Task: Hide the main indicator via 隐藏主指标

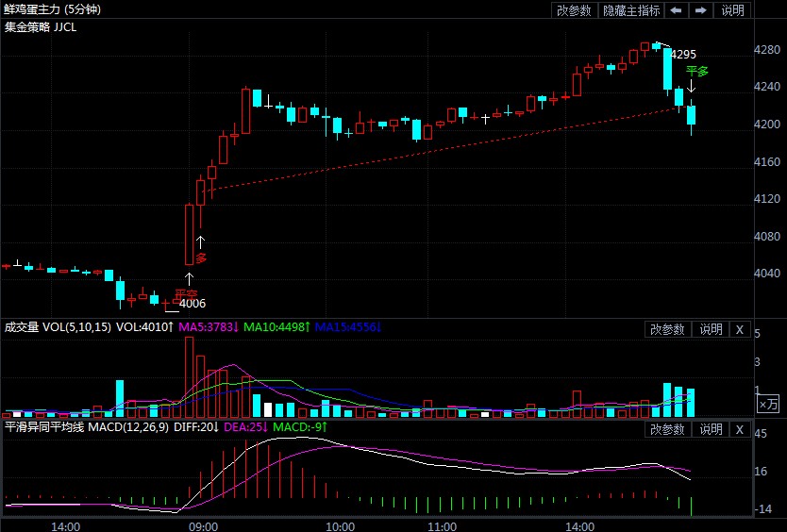Action: (631, 10)
